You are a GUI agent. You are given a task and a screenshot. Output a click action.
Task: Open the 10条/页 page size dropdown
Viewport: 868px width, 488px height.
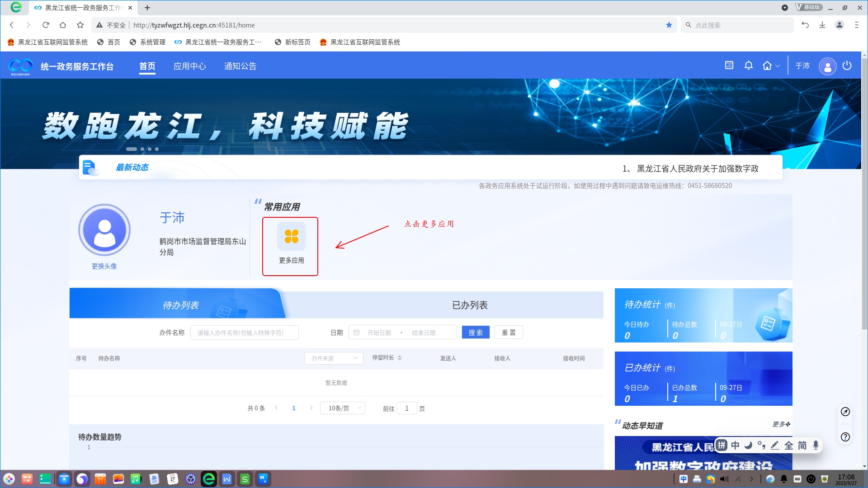pos(342,408)
